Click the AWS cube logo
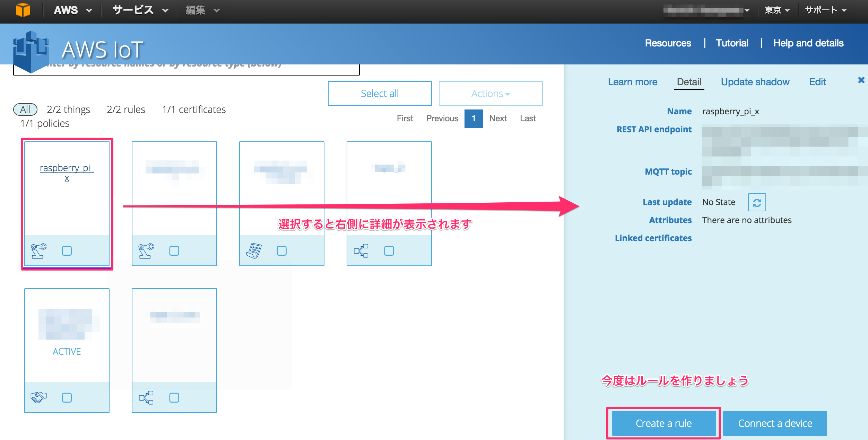Image resolution: width=868 pixels, height=440 pixels. click(x=23, y=10)
